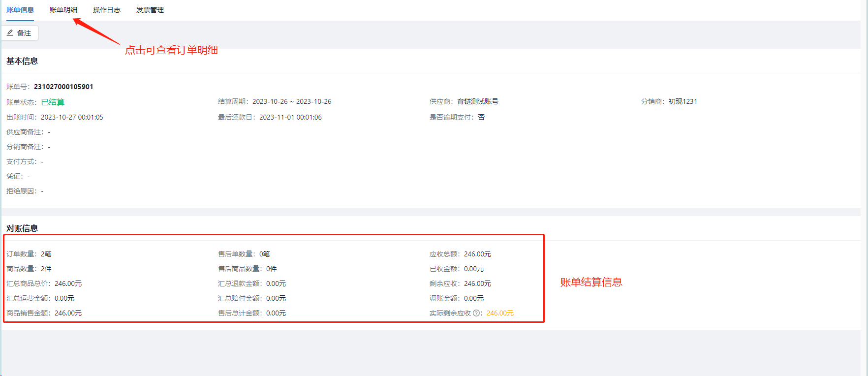Switch to the 账单信息 tab
868x376 pixels.
[20, 10]
